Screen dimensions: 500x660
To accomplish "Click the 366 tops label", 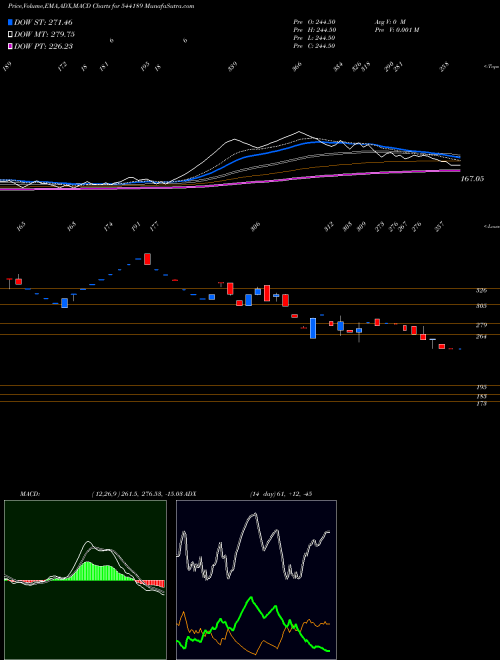I will tap(298, 67).
